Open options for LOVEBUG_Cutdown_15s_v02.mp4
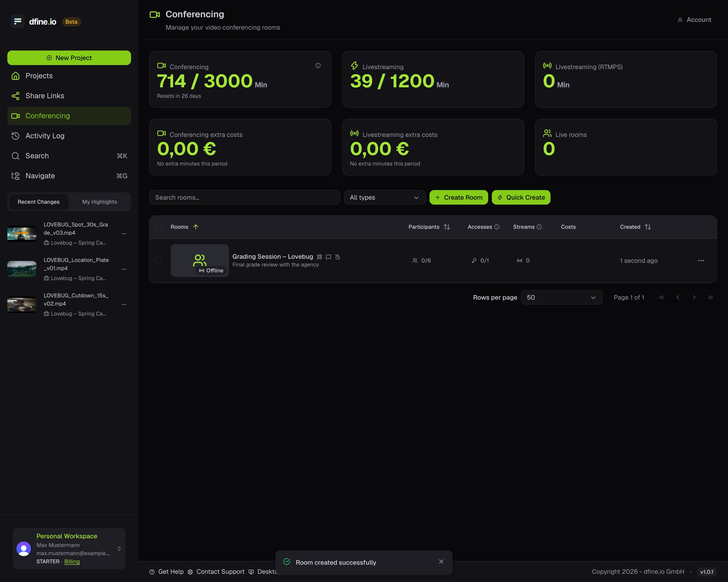 tap(123, 304)
